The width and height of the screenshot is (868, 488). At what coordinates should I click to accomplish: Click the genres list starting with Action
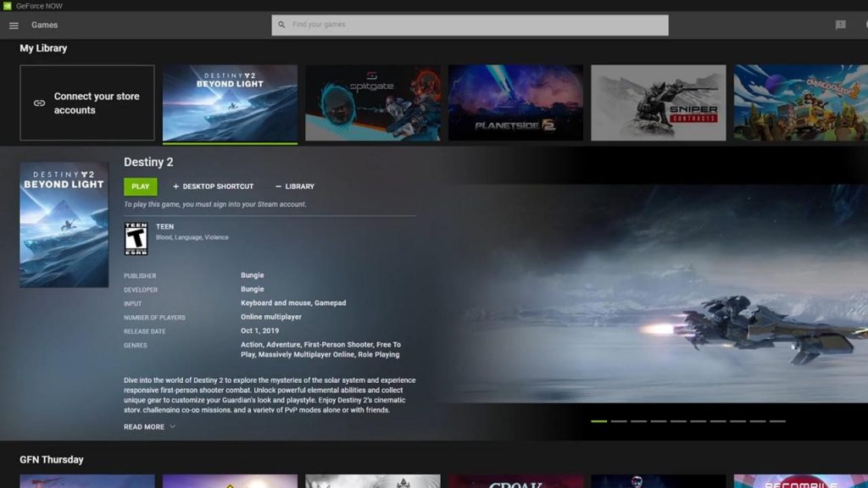coord(321,350)
